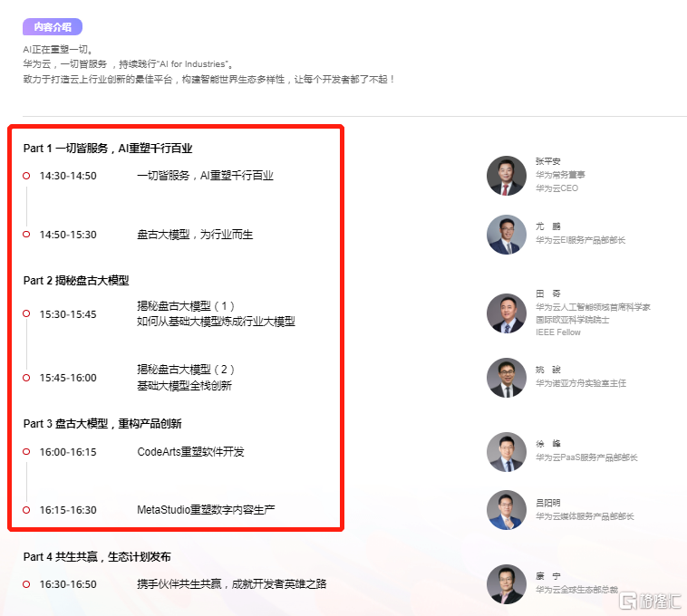This screenshot has height=616, width=687.
Task: Open 徐峰 speaker portrait photo
Action: [x=507, y=452]
